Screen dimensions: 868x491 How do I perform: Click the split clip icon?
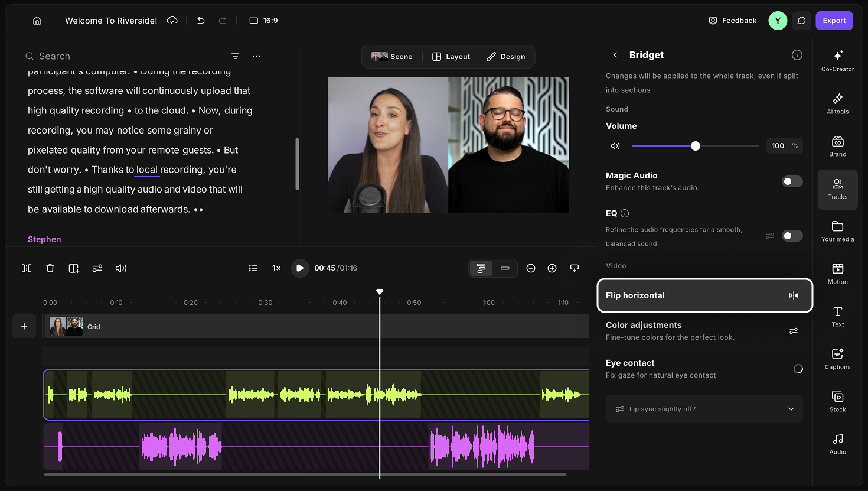pyautogui.click(x=27, y=268)
